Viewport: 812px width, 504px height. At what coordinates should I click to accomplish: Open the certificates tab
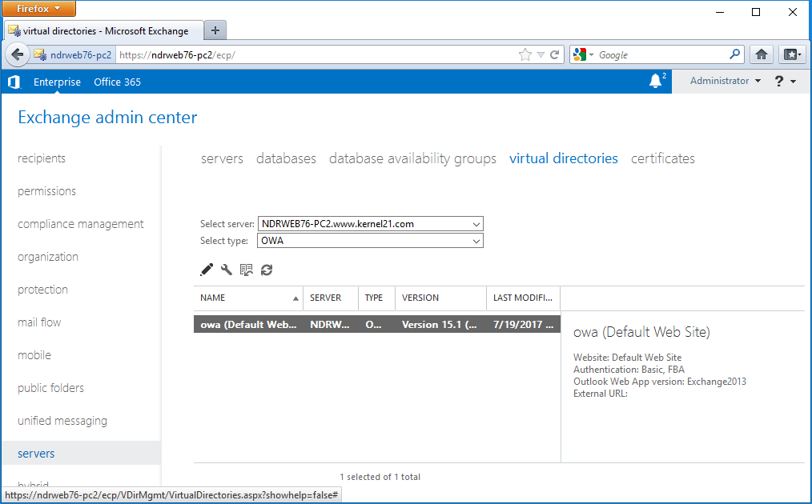pos(663,158)
